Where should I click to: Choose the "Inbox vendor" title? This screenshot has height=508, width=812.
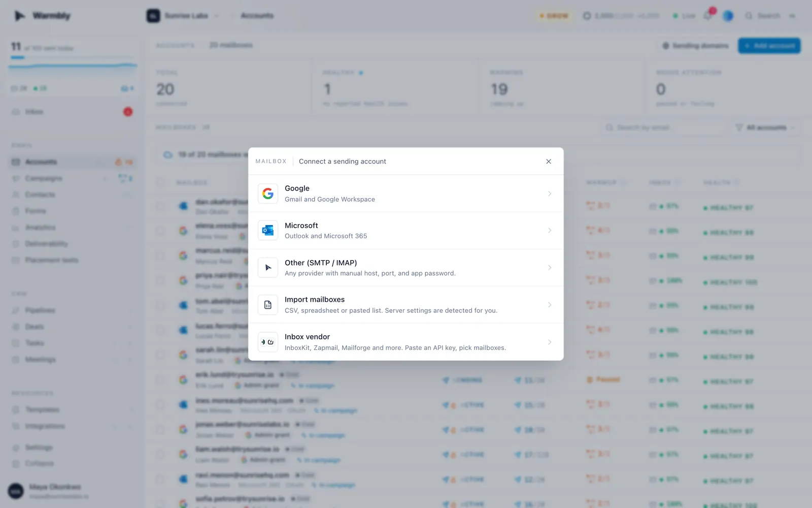click(307, 337)
